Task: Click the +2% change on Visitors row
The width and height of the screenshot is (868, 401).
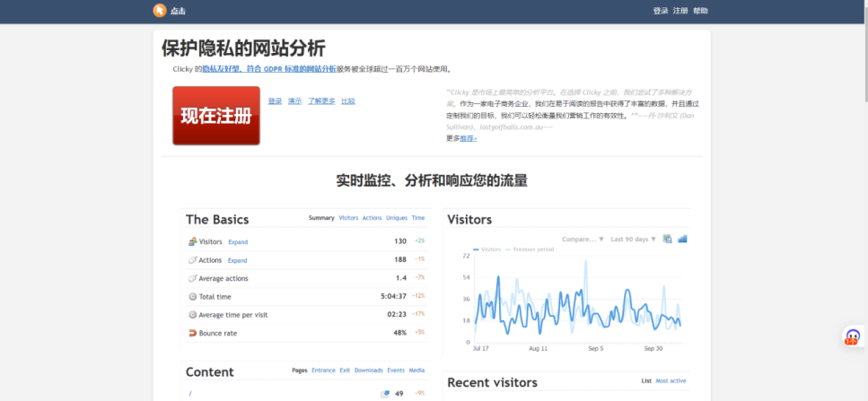Action: (x=419, y=241)
